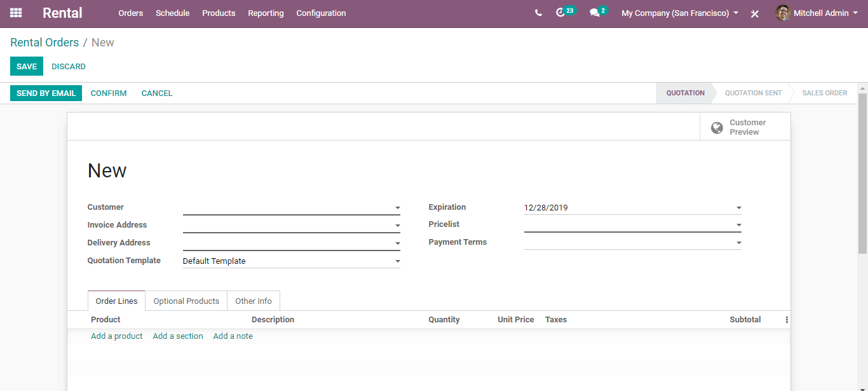
Task: Switch to the Optional Products tab
Action: (186, 301)
